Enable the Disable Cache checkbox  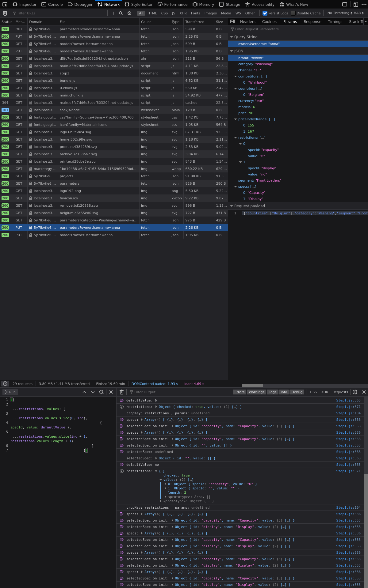(x=293, y=13)
